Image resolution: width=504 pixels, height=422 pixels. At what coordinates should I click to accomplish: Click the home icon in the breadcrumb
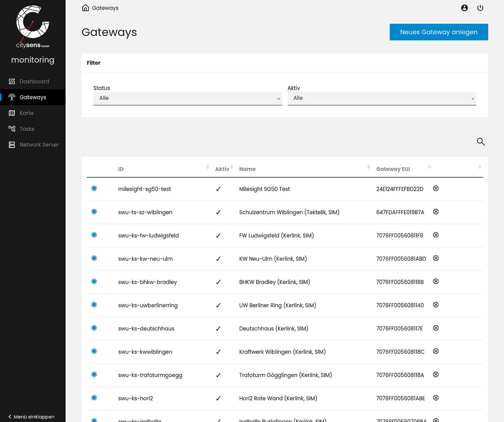85,7
